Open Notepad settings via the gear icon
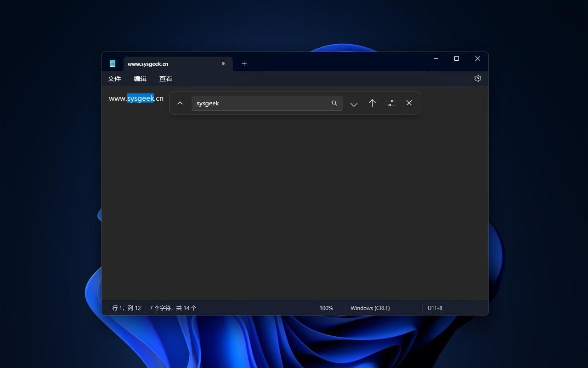The image size is (588, 368). tap(477, 78)
